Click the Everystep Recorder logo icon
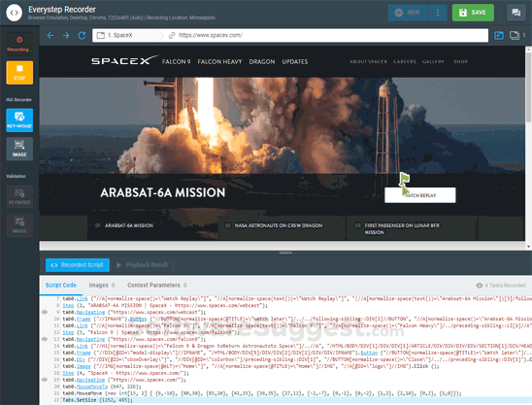This screenshot has width=532, height=405. point(14,13)
